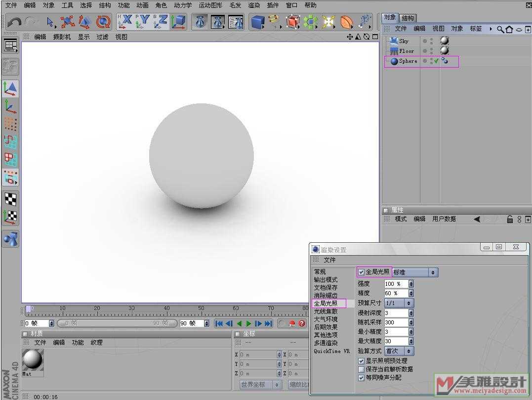This screenshot has height=400, width=532.
Task: Open the 预算尺寸 1/1 dropdown
Action: (399, 303)
